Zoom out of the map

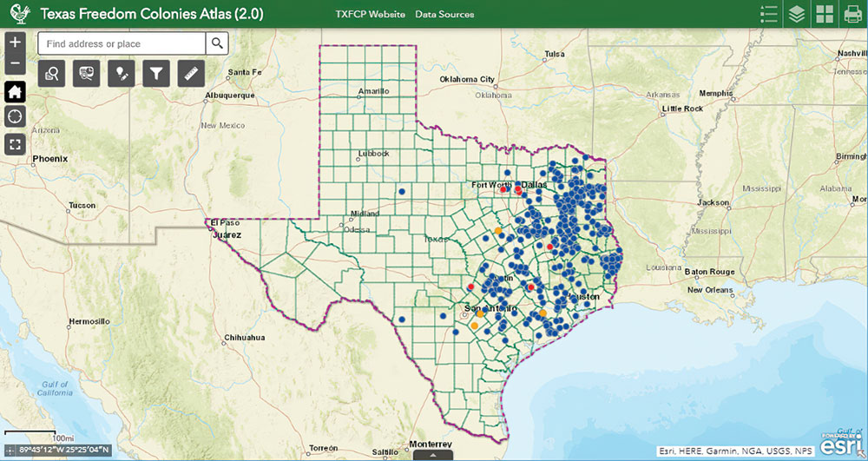(x=15, y=64)
